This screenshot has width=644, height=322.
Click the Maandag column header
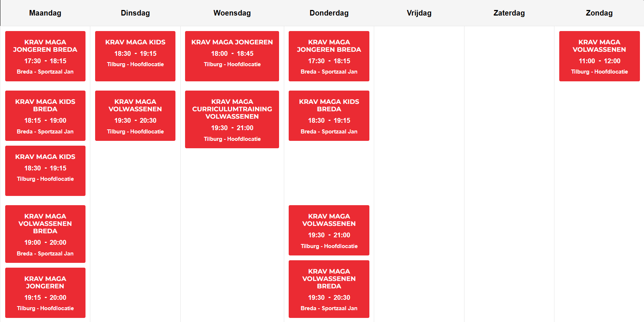point(45,13)
